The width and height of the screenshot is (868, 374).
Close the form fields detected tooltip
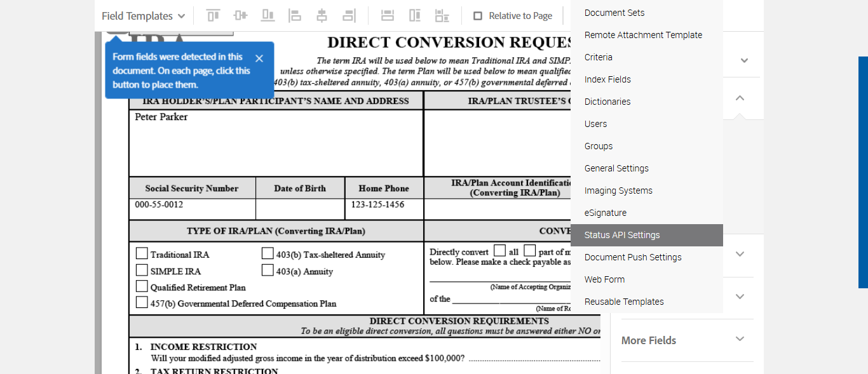(x=259, y=58)
